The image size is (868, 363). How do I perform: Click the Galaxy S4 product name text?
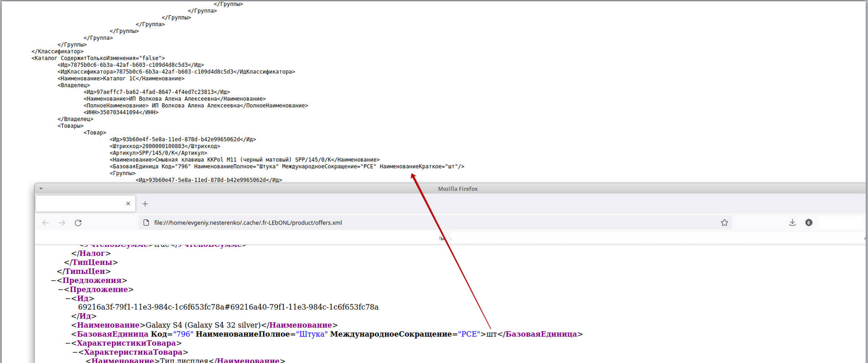203,325
